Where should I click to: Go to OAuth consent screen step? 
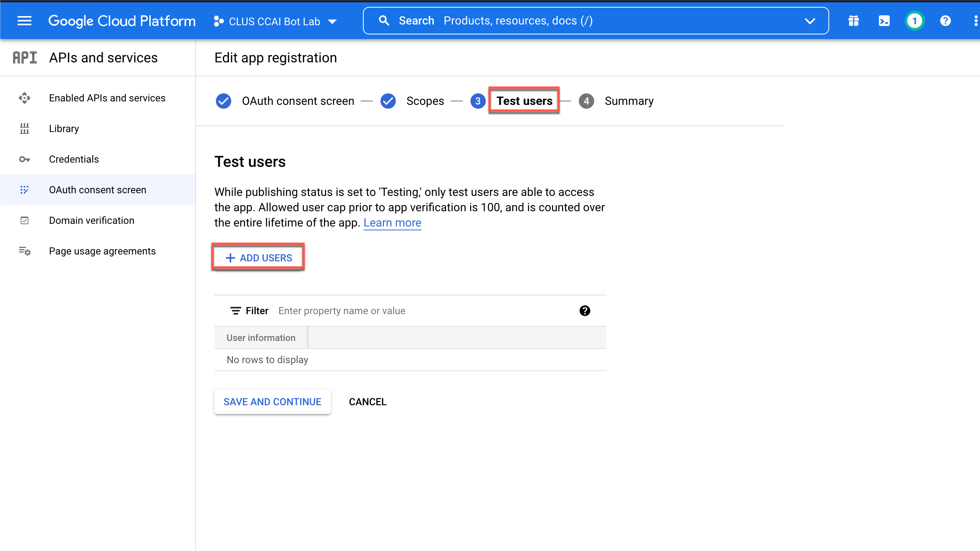298,101
